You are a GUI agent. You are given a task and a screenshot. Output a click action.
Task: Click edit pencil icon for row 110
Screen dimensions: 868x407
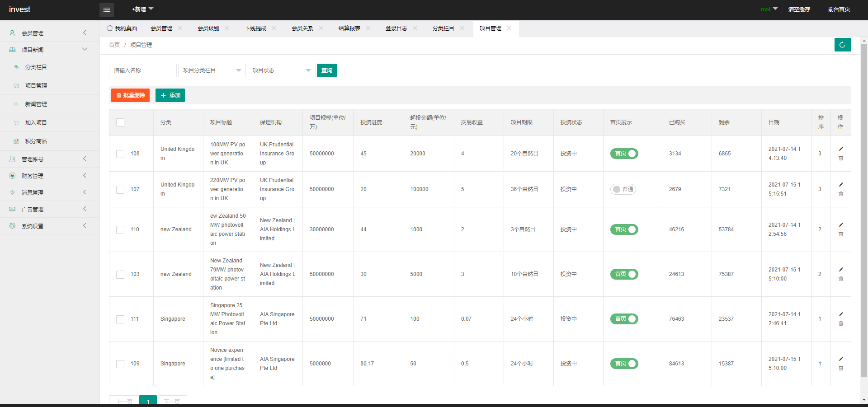tap(841, 225)
